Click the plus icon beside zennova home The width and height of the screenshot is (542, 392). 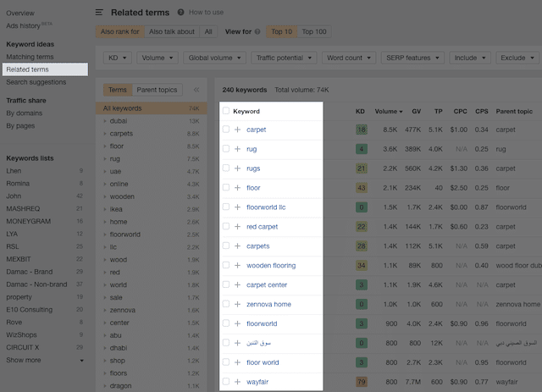tap(237, 304)
